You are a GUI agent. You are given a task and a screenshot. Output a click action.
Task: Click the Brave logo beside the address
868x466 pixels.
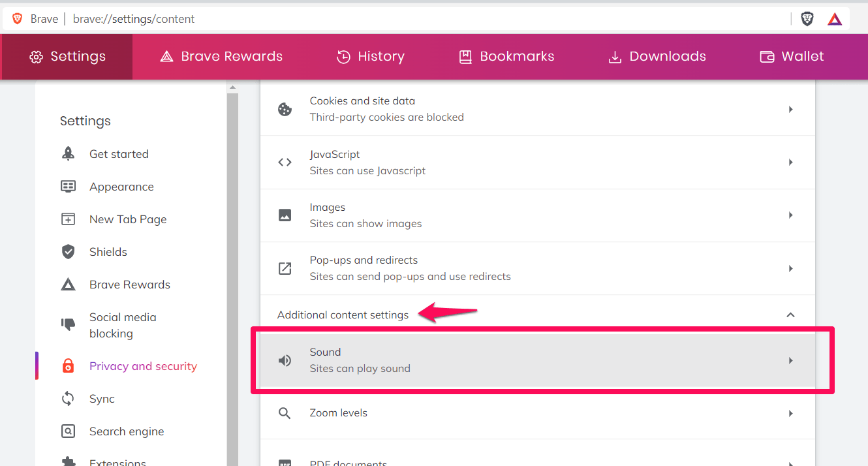click(18, 19)
